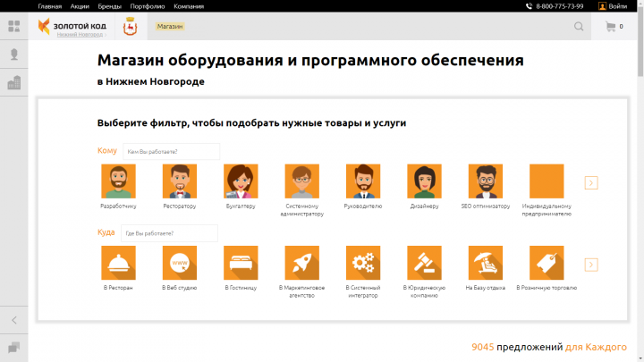644x362 pixels.
Task: Click the 'В Ресторан' label text
Action: coord(118,288)
